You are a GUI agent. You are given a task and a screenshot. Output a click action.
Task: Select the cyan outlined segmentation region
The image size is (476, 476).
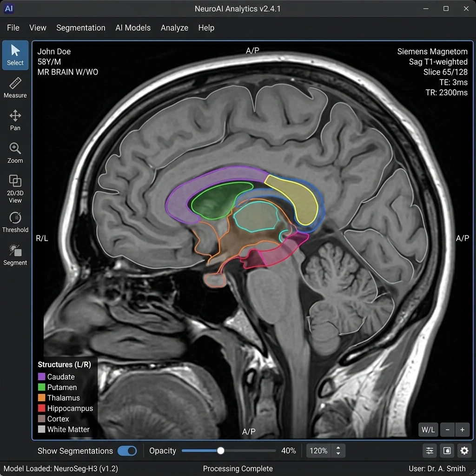pyautogui.click(x=257, y=217)
